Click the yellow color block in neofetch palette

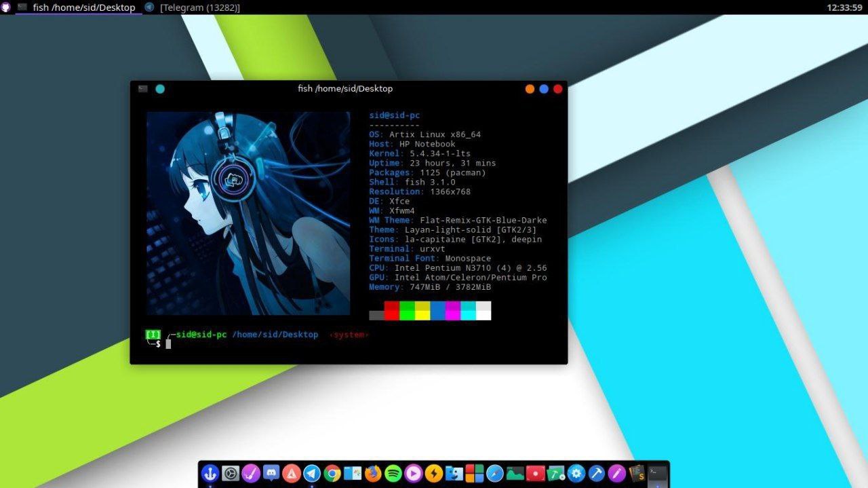click(x=422, y=311)
